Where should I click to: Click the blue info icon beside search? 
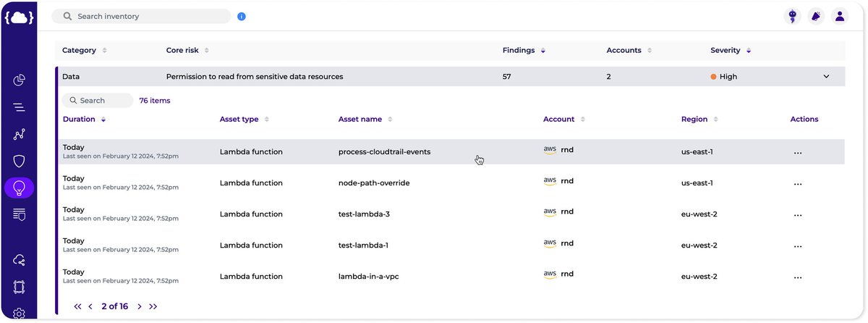tap(242, 16)
